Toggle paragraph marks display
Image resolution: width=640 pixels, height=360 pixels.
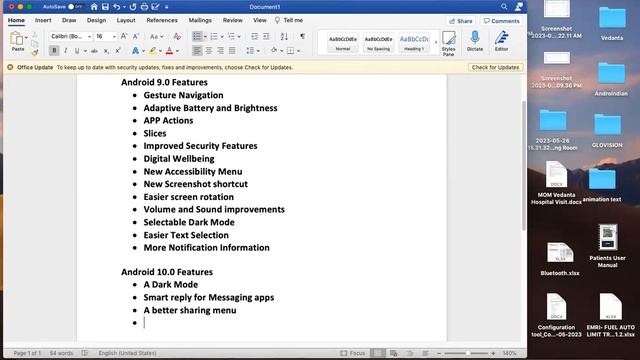click(302, 36)
